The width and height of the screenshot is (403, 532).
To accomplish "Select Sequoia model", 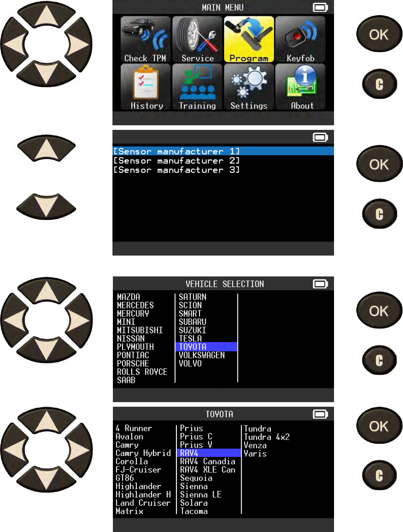I will pos(196,478).
